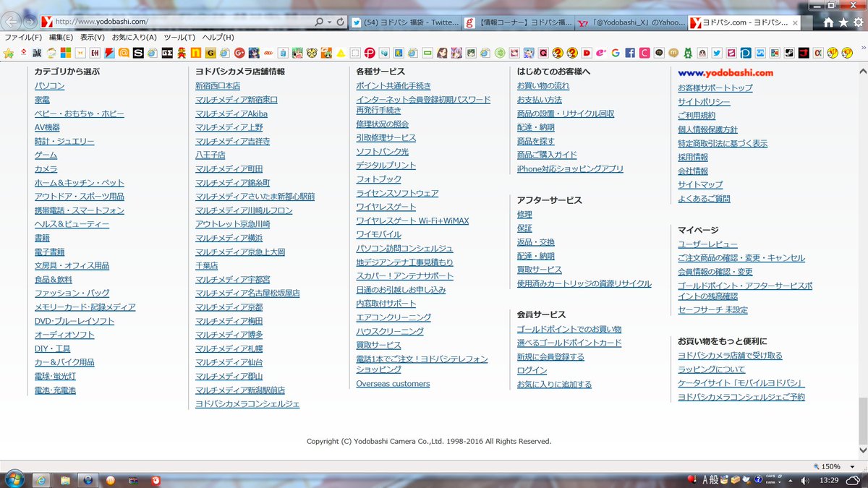Screen dimensions: 868x488
Task: Open the 編集(E) menu
Action: point(61,37)
